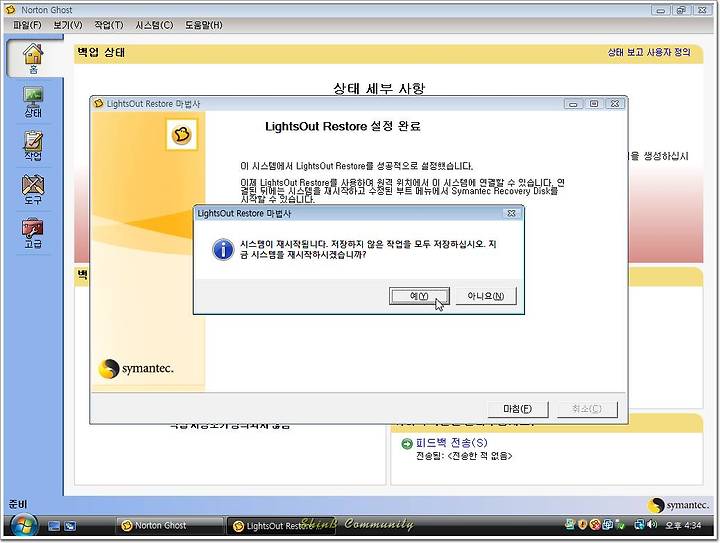The height and width of the screenshot is (543, 720).
Task: Open the Status (상태) sidebar icon
Action: [33, 102]
